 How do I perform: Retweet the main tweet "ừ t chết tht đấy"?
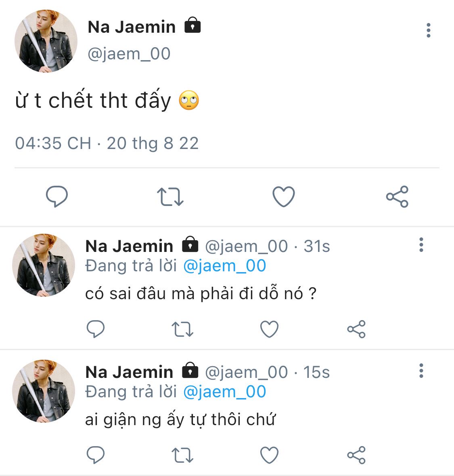point(170,197)
